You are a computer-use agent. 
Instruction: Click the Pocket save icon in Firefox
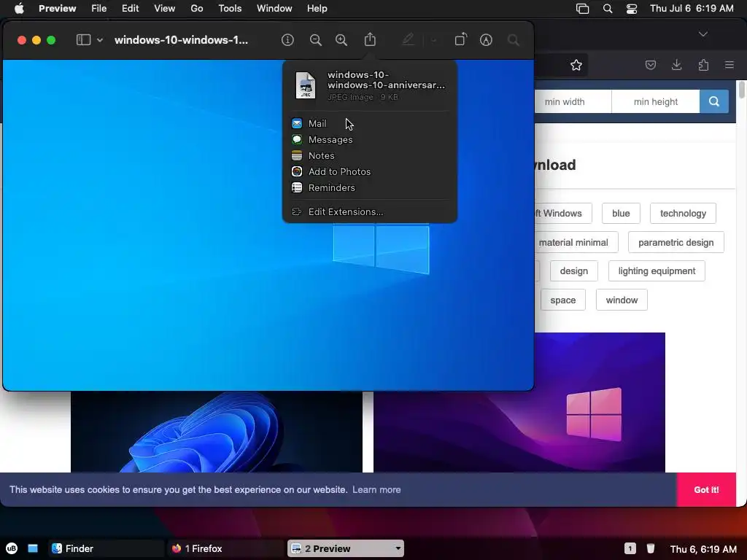tap(650, 65)
